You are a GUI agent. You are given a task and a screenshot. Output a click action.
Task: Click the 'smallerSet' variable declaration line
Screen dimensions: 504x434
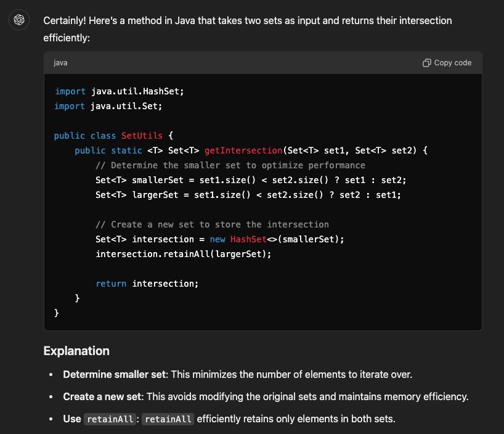(251, 180)
